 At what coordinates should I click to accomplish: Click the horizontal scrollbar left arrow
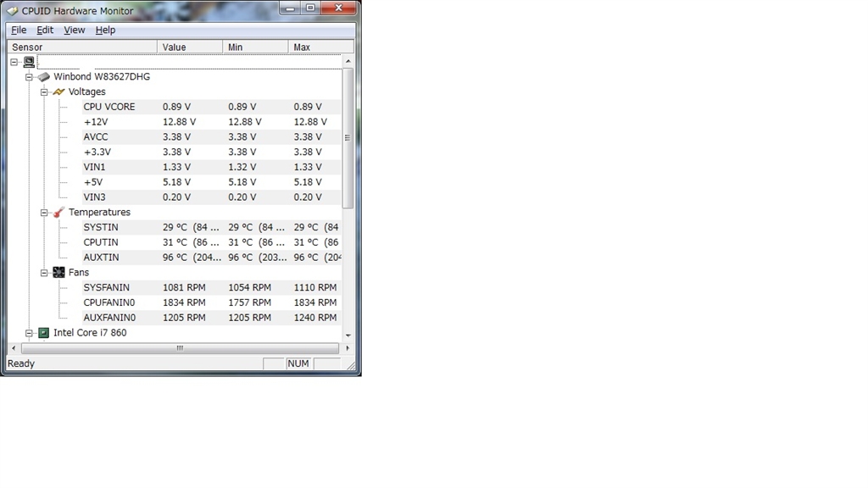(14, 348)
